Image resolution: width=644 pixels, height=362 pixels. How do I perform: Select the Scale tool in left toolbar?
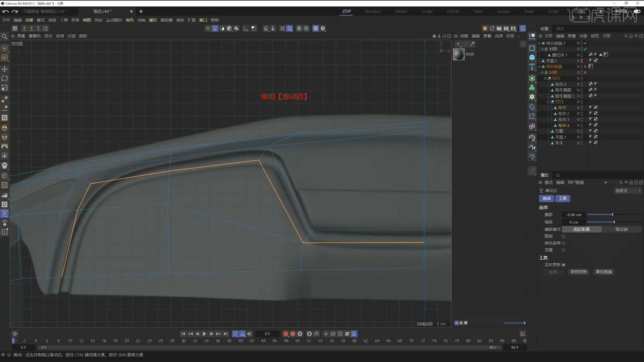point(5,88)
